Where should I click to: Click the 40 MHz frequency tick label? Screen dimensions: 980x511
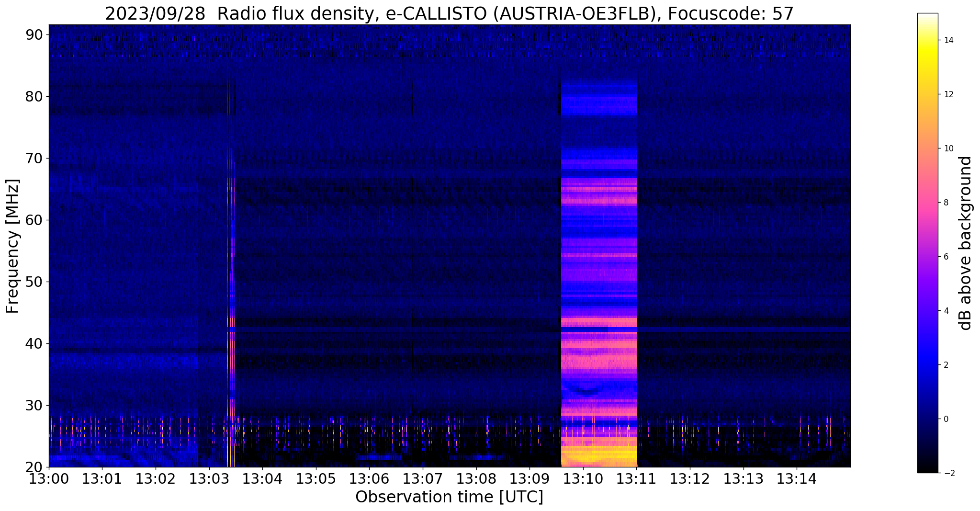(x=34, y=344)
